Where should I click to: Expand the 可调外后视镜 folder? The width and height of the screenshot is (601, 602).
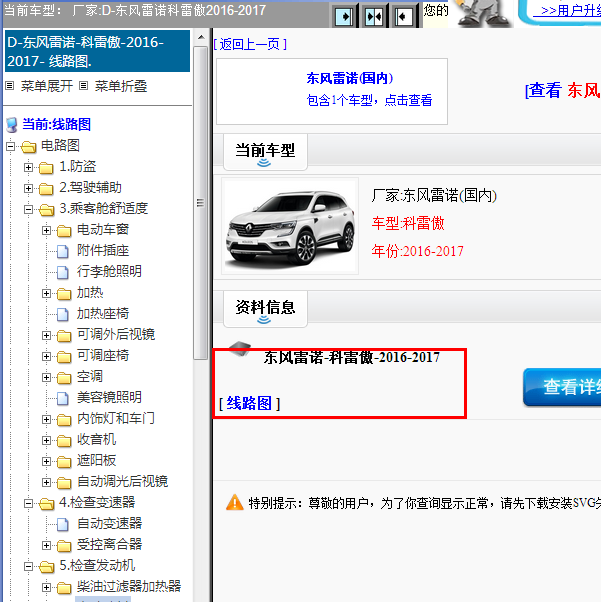[x=46, y=335]
